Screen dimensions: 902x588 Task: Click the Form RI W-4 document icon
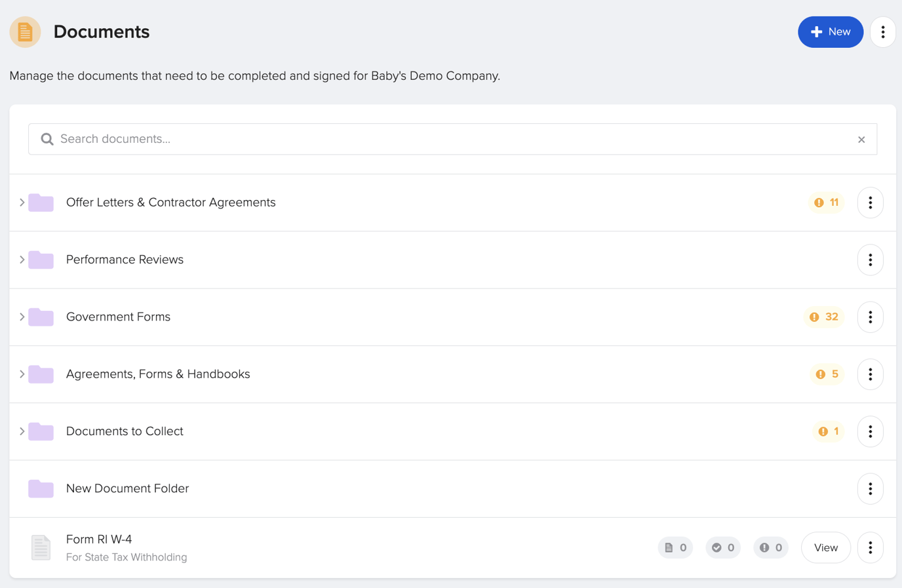point(41,547)
